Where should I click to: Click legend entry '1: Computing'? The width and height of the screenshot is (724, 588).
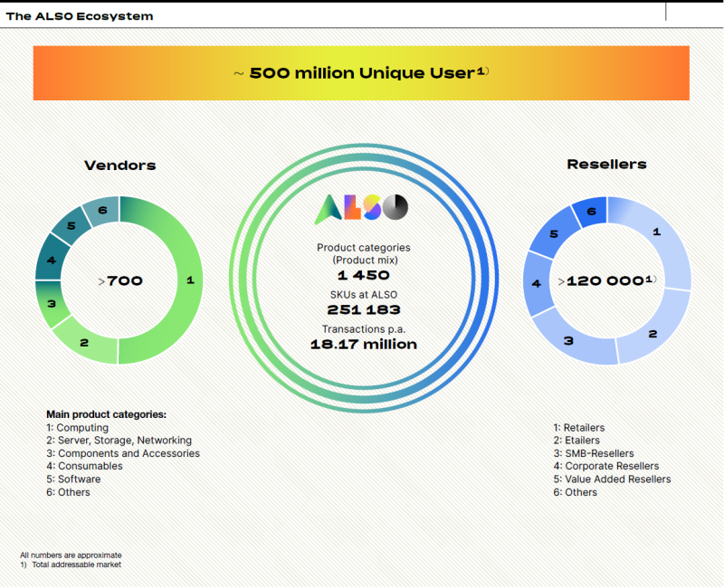[77, 428]
